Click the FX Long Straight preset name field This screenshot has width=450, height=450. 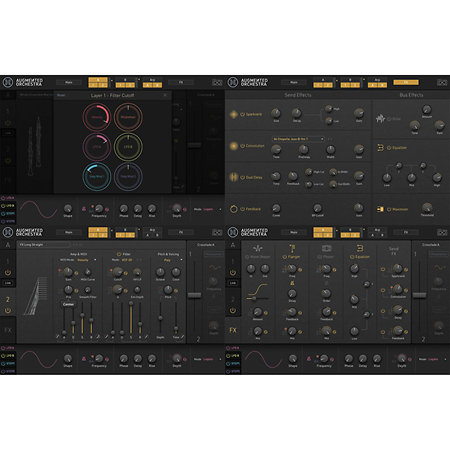43,245
